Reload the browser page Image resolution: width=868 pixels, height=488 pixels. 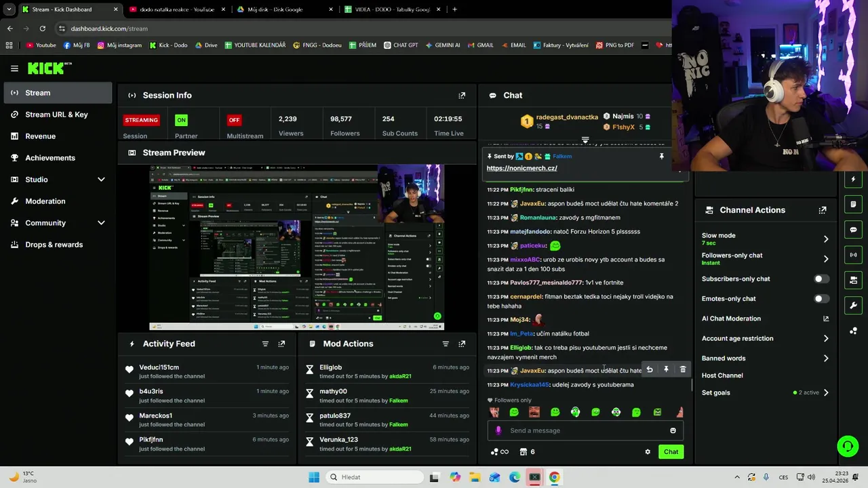pyautogui.click(x=43, y=28)
